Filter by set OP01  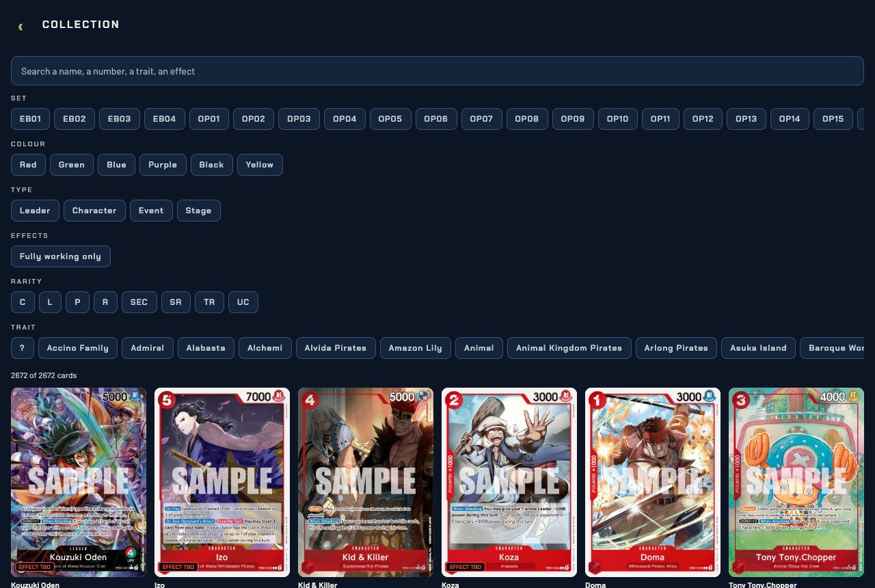pos(209,119)
